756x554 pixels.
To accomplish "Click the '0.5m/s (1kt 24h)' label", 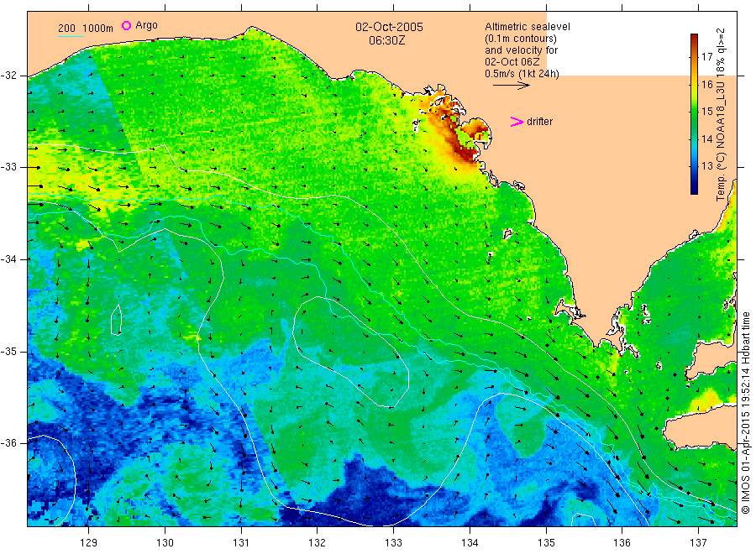I will tap(522, 74).
